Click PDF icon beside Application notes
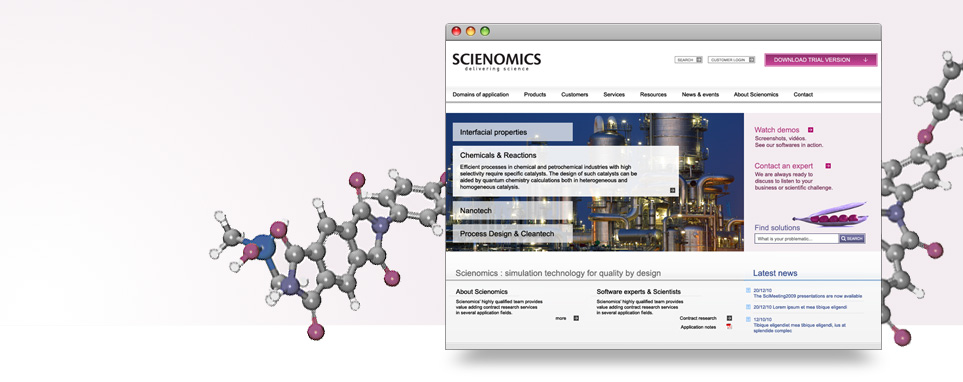 [x=730, y=327]
